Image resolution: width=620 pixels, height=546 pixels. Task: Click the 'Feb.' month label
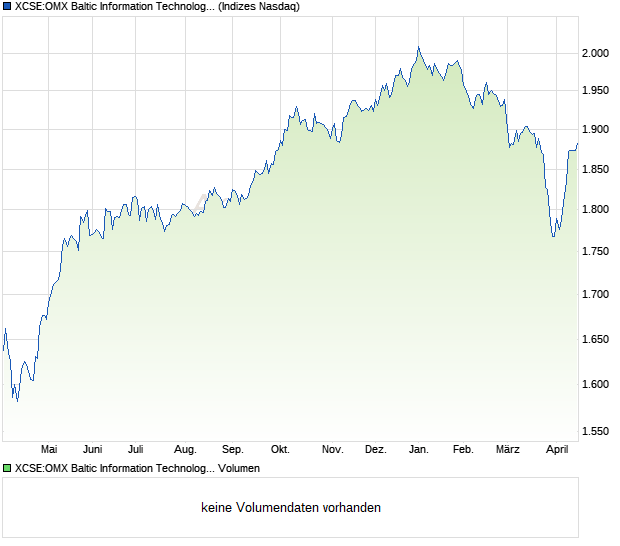(x=463, y=450)
